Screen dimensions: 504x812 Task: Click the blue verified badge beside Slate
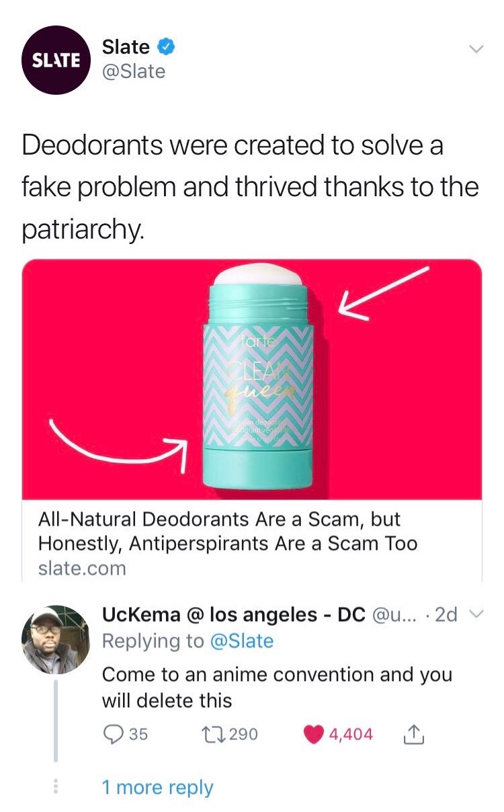click(167, 47)
